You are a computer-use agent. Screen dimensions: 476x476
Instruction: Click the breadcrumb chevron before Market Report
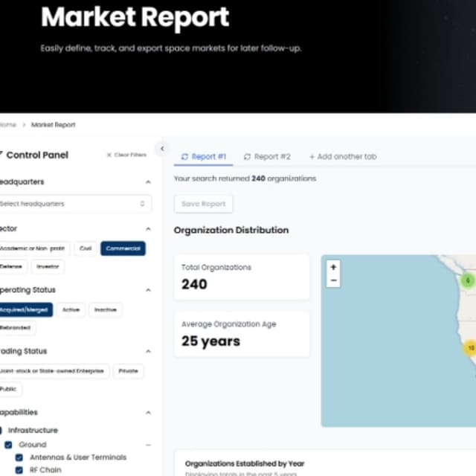pyautogui.click(x=24, y=125)
